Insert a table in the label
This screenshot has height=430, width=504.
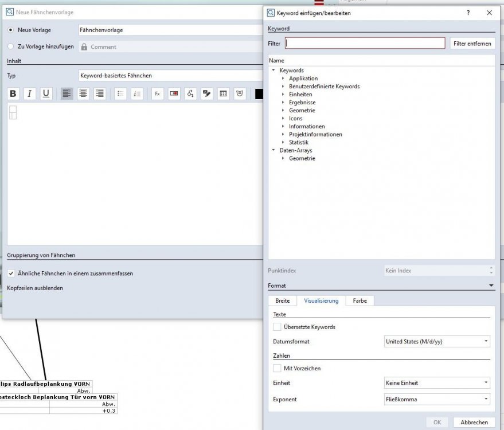(x=224, y=94)
